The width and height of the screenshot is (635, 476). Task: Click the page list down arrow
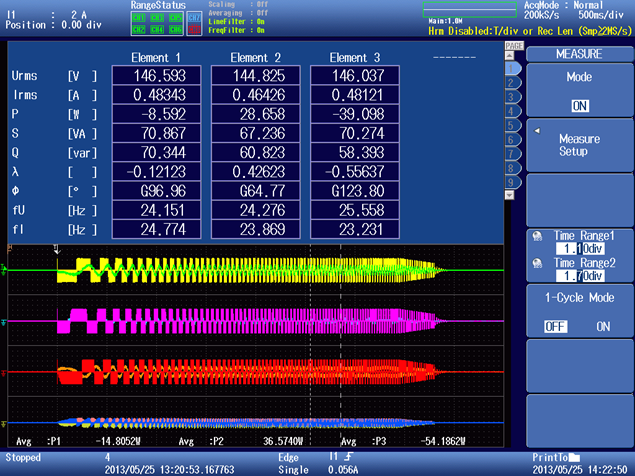click(509, 195)
